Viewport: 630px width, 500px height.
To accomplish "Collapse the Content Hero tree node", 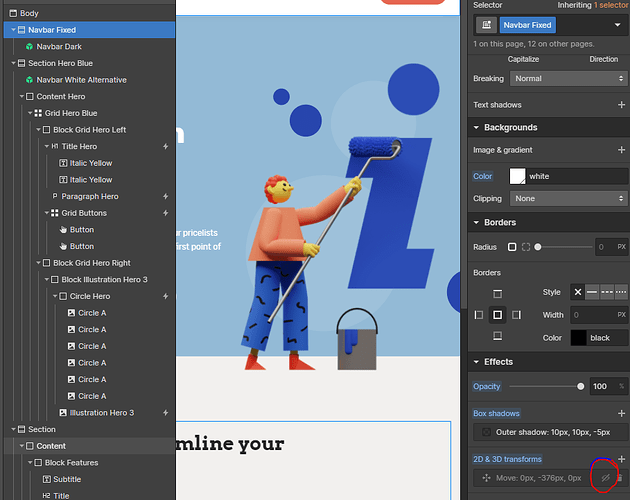I will (22, 96).
